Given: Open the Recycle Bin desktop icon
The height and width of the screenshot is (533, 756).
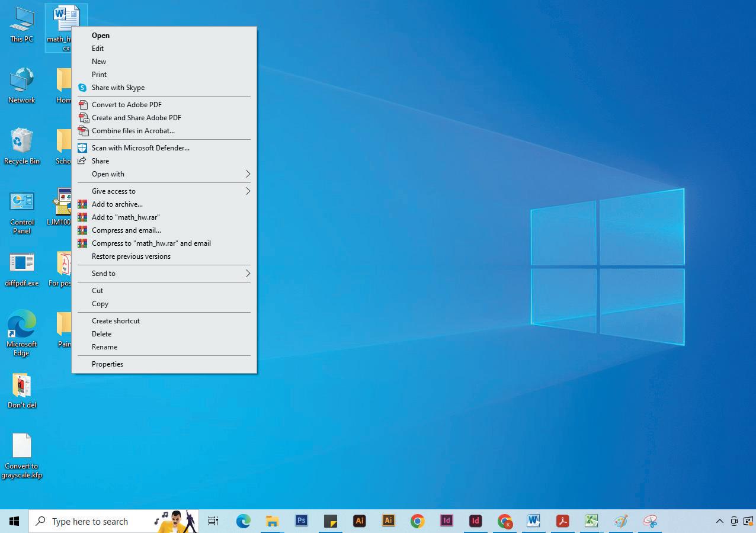Looking at the screenshot, I should pos(22,146).
